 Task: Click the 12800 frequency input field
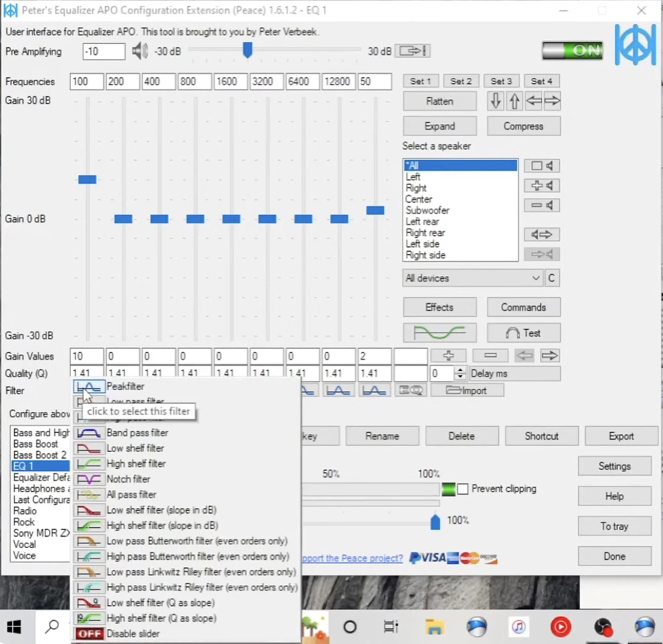tap(339, 81)
